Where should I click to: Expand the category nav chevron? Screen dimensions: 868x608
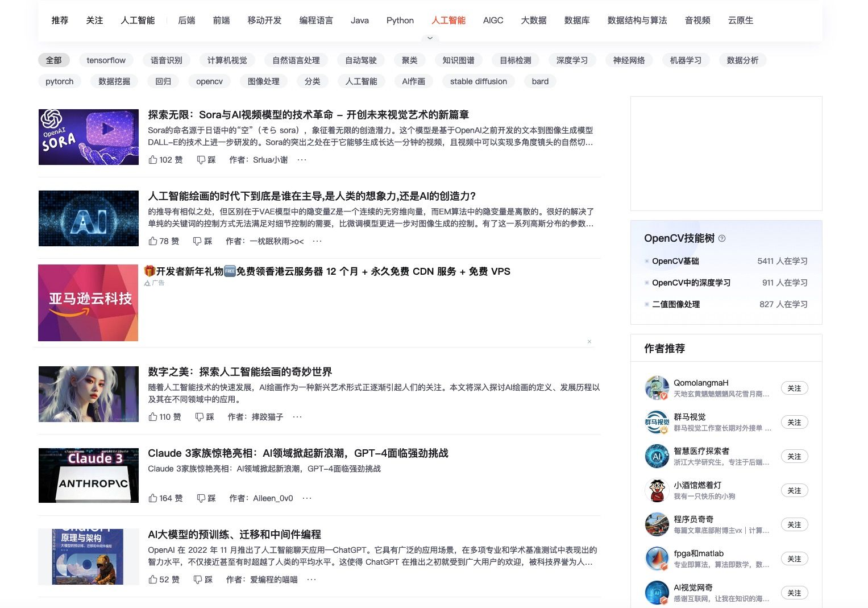pyautogui.click(x=430, y=38)
